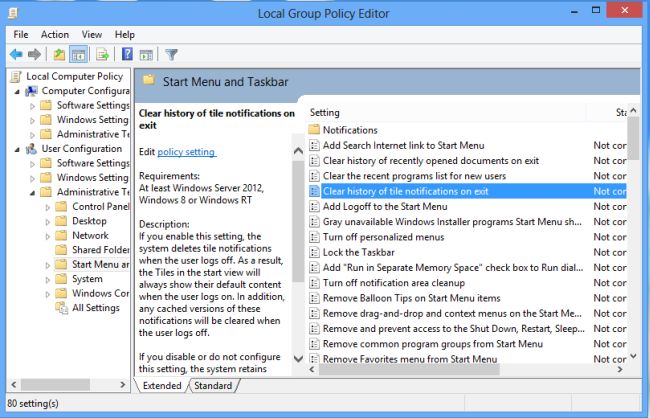The height and width of the screenshot is (418, 650).
Task: Toggle the Show/Hide Console Tree icon
Action: [78, 54]
